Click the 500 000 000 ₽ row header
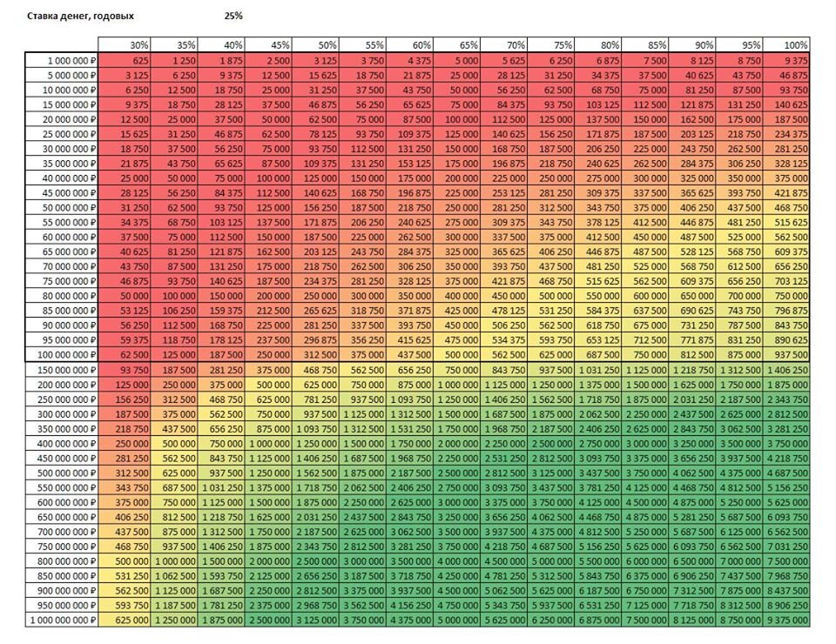836x644 pixels. [x=61, y=473]
